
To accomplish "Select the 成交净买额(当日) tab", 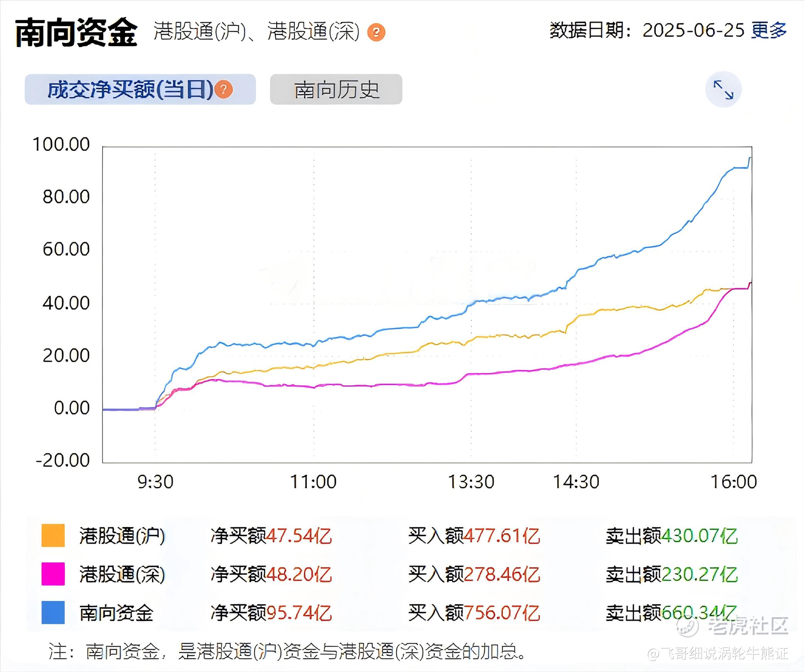I will pyautogui.click(x=140, y=89).
